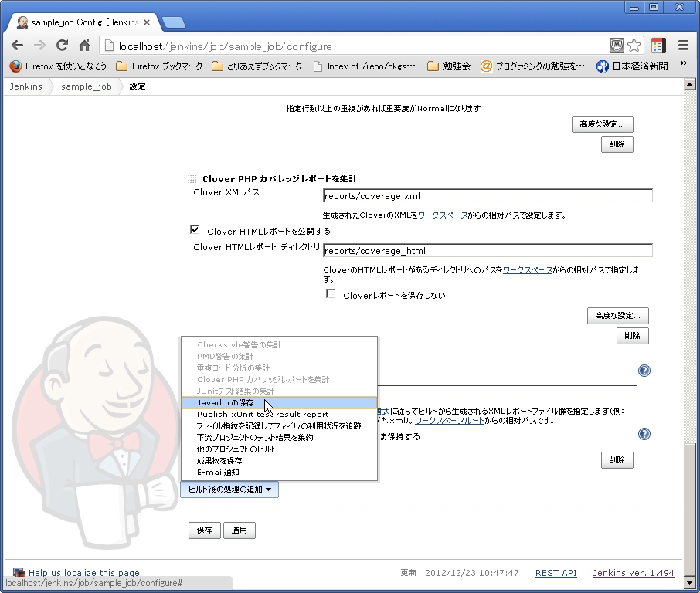Screen dimensions: 700x593
Task: Open the 日本経済新聞 bookmark
Action: point(633,66)
